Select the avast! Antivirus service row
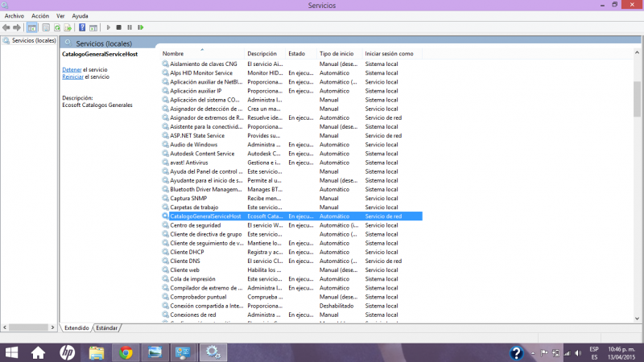This screenshot has width=644, height=362. tap(189, 162)
